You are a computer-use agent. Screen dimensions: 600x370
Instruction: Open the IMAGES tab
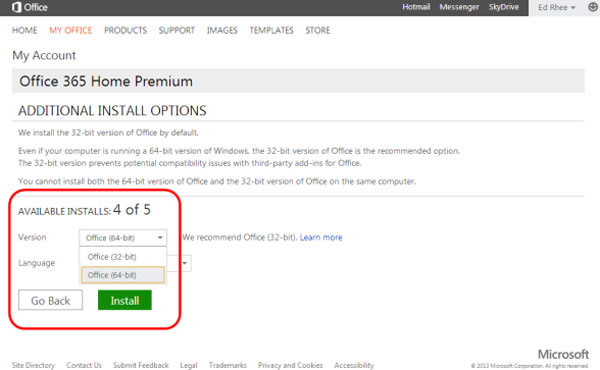tap(222, 30)
